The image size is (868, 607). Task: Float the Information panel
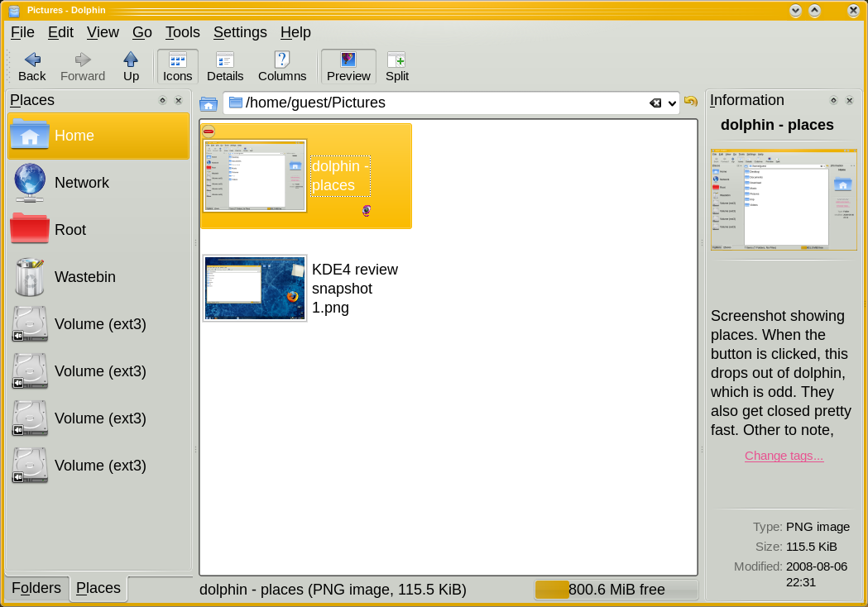pos(833,100)
